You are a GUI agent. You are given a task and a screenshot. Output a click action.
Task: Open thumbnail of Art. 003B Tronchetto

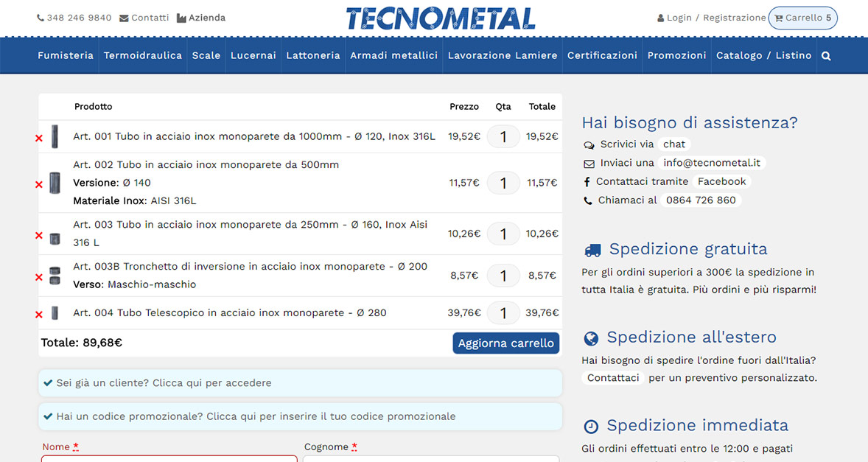coord(55,276)
